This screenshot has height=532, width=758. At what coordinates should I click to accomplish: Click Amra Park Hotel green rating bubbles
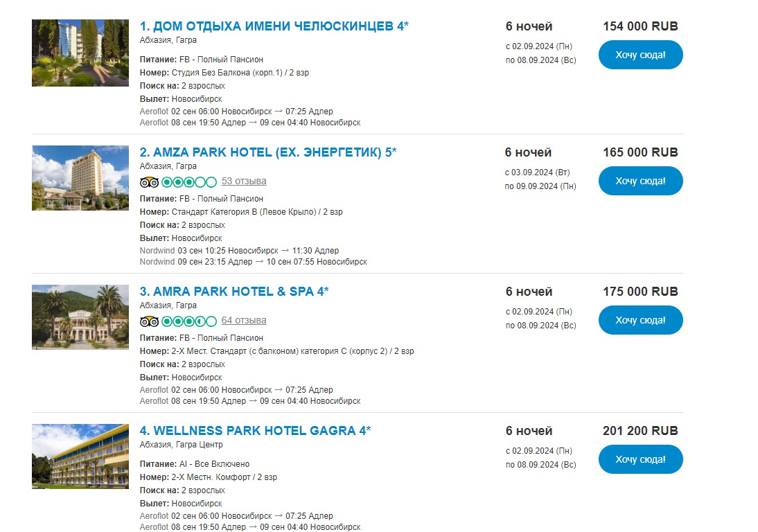[189, 321]
